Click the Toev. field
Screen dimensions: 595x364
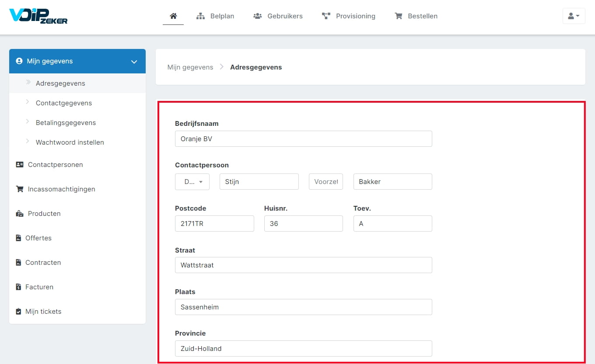pos(393,223)
